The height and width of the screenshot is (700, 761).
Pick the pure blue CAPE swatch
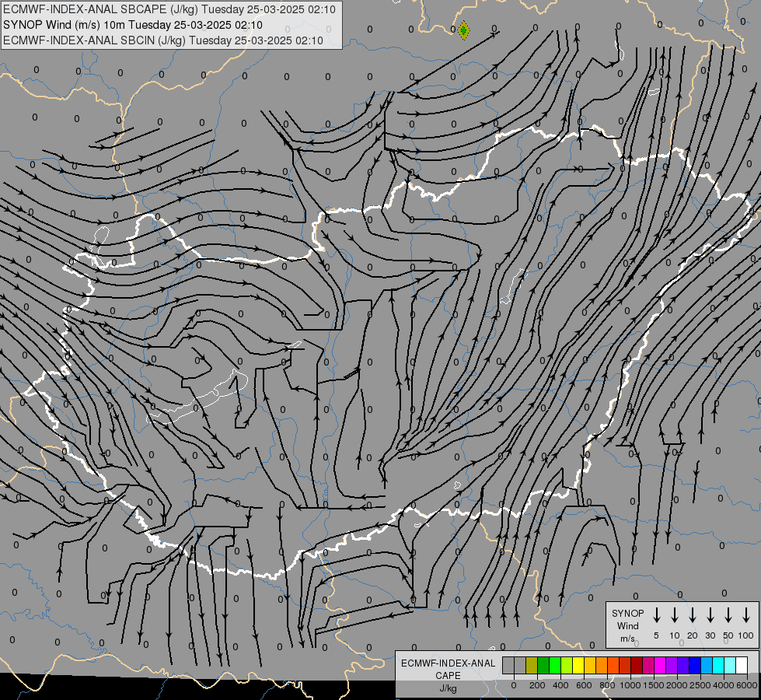click(x=694, y=665)
